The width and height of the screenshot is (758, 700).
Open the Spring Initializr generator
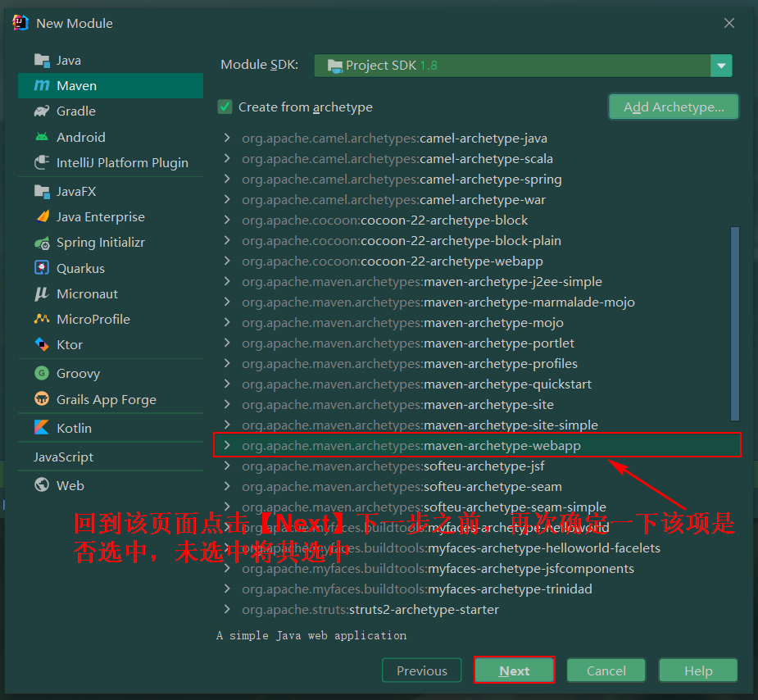click(42, 242)
